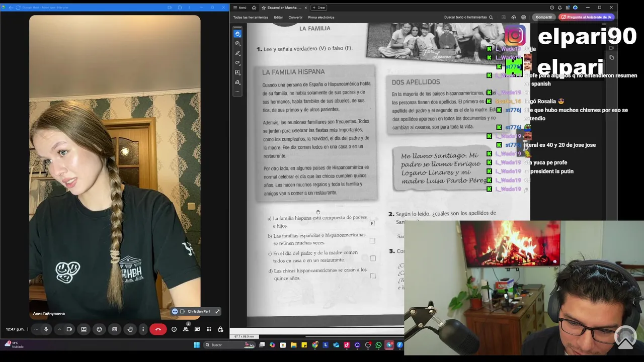Print the PDF document
Image resolution: width=644 pixels, height=362 pixels.
(x=523, y=17)
